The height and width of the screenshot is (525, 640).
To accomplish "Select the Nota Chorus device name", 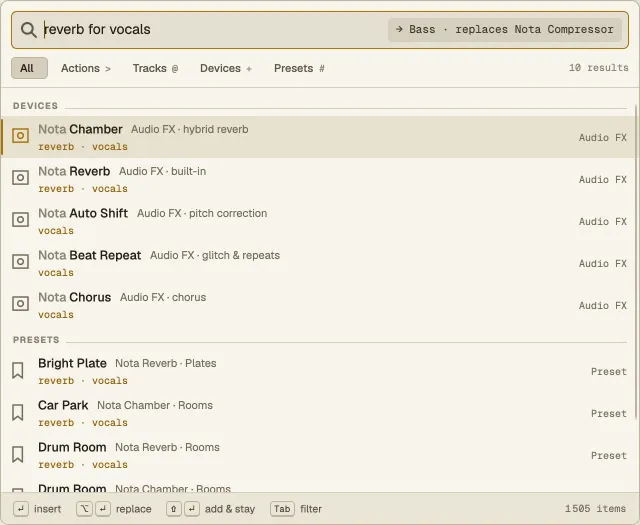I will coord(75,298).
